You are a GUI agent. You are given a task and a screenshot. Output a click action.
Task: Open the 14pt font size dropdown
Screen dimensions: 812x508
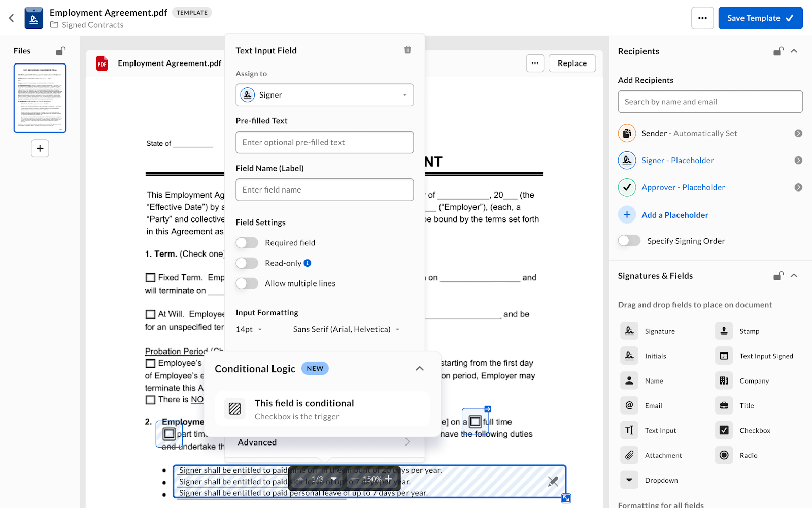click(249, 329)
